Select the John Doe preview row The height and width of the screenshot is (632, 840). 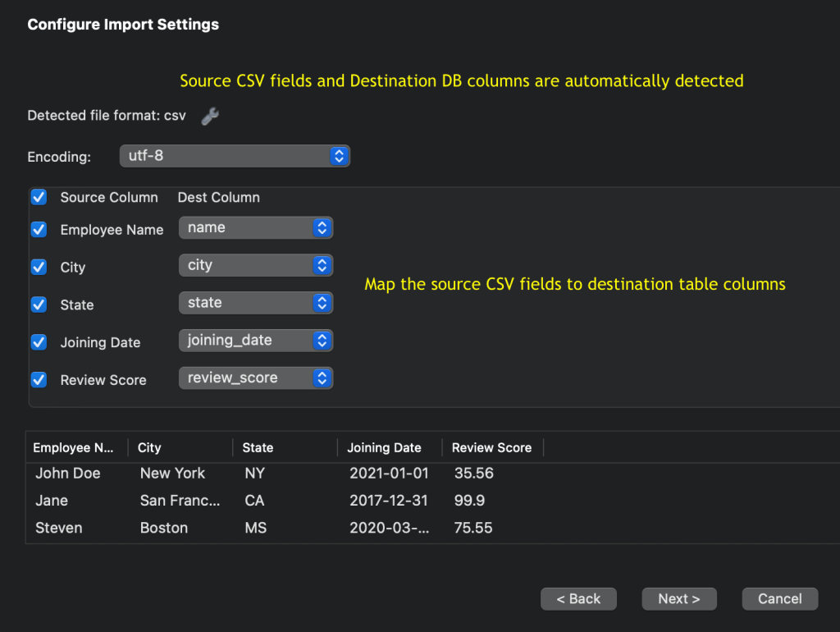pos(68,474)
